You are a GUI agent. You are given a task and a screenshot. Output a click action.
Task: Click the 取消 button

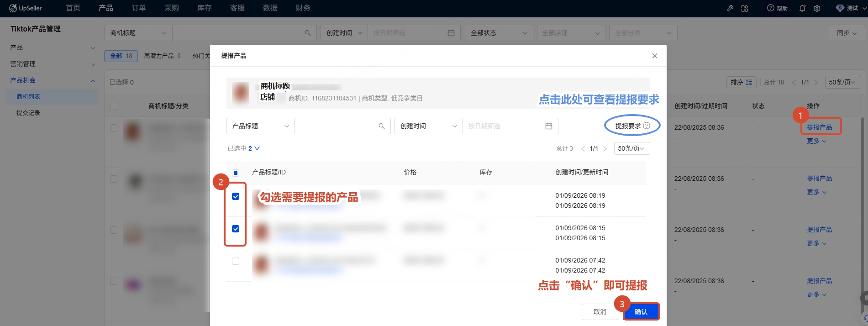pos(600,312)
